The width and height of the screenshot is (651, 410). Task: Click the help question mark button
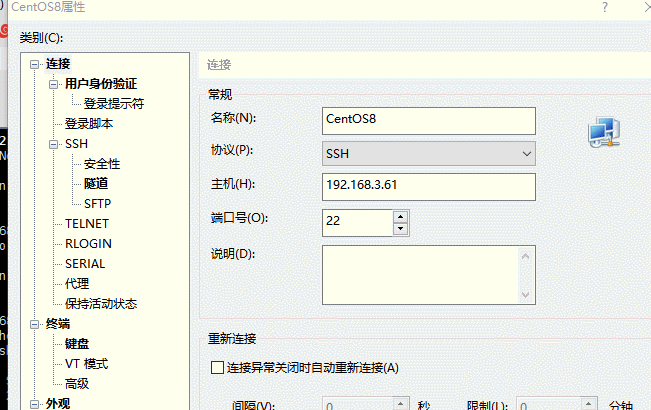(x=605, y=7)
